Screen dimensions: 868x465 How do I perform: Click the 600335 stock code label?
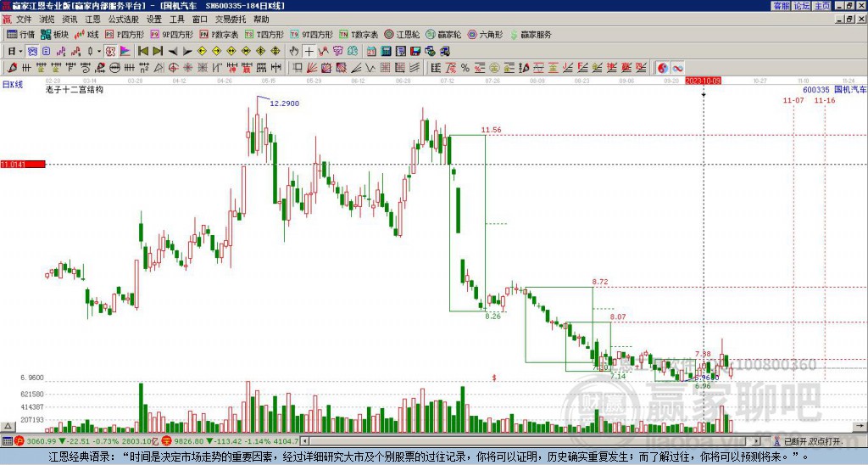pos(816,89)
